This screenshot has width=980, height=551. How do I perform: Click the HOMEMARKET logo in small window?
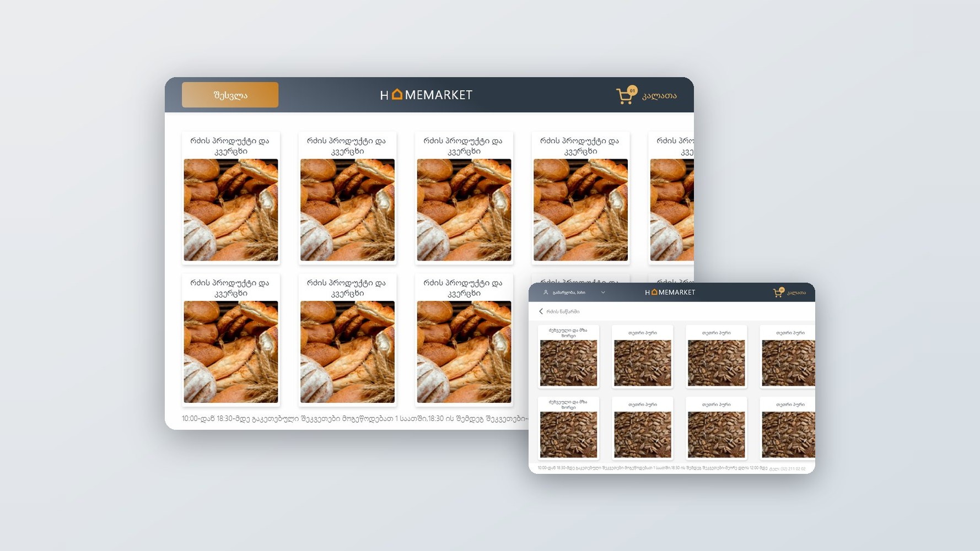pyautogui.click(x=670, y=293)
